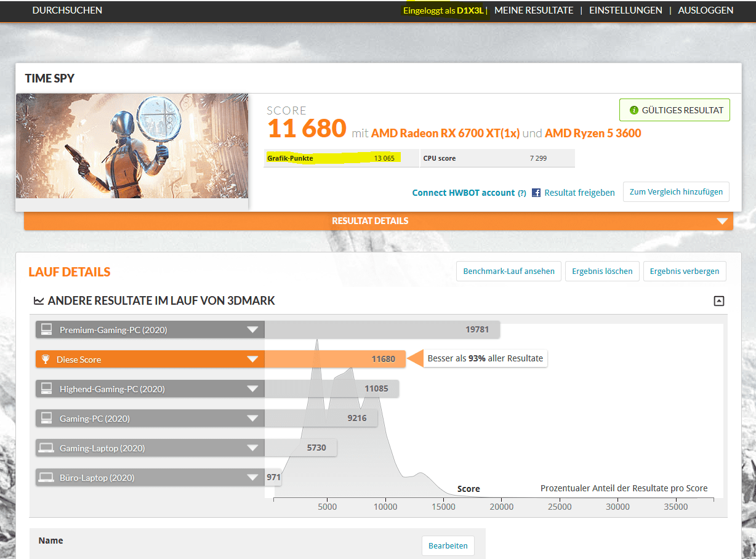Click the 11 680 main score
This screenshot has width=756, height=559.
(307, 128)
